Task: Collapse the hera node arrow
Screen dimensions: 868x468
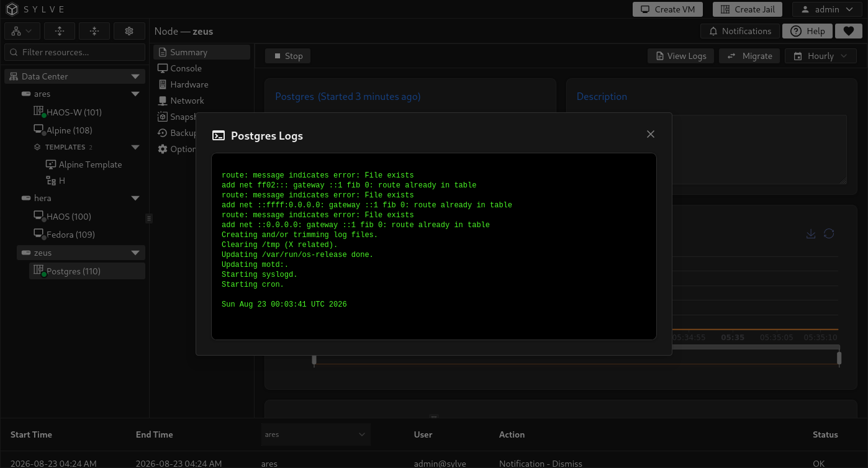Action: tap(135, 199)
